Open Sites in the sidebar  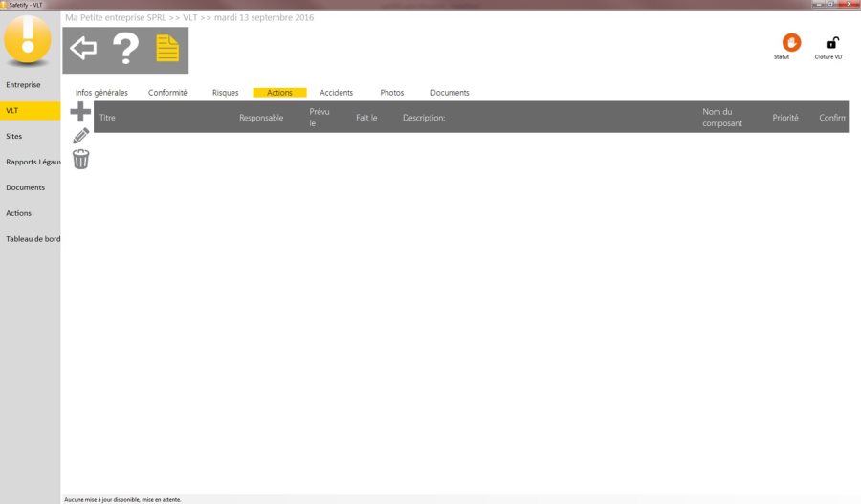coord(31,136)
